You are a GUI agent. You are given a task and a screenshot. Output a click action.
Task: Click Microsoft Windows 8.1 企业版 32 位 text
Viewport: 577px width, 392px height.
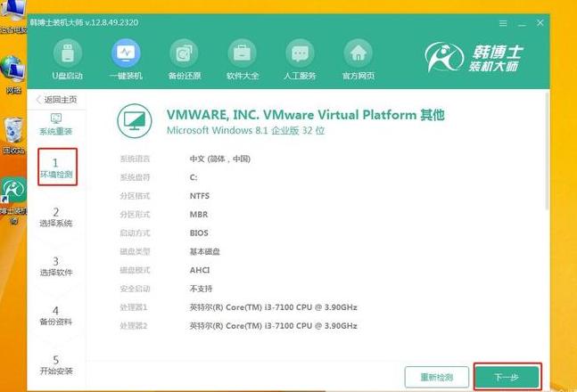[245, 131]
